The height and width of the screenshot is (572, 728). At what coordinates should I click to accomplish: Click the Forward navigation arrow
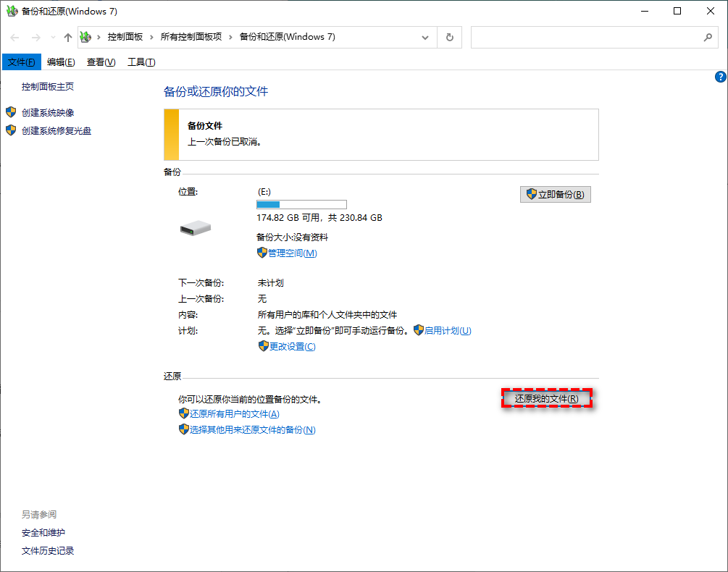click(x=35, y=38)
